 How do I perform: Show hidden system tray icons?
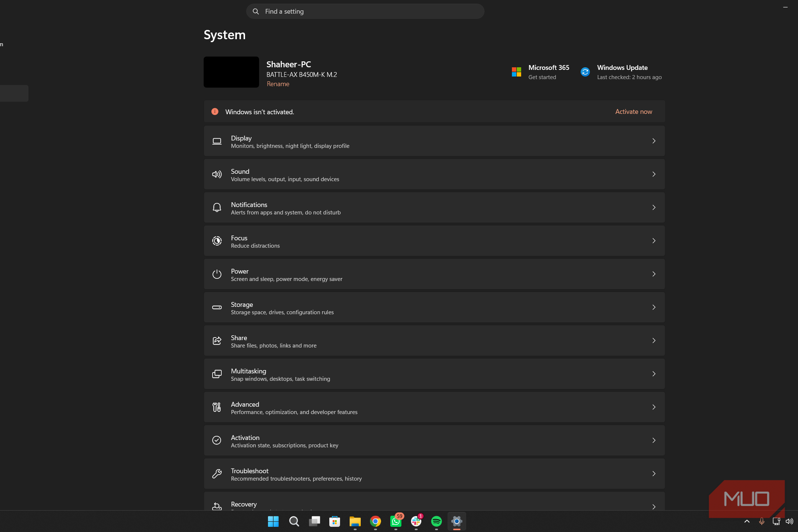747,521
